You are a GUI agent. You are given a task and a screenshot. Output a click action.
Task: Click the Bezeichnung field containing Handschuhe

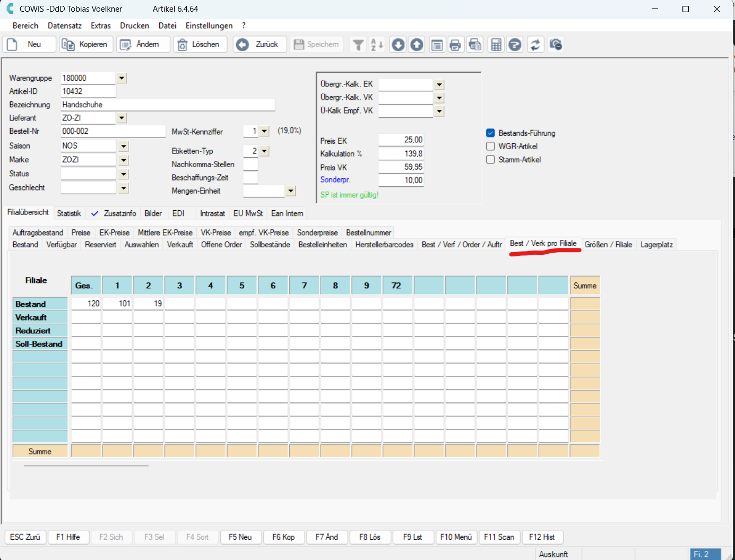click(x=168, y=105)
